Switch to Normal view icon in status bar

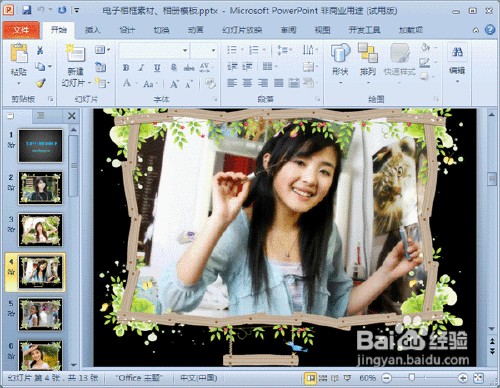(x=310, y=378)
